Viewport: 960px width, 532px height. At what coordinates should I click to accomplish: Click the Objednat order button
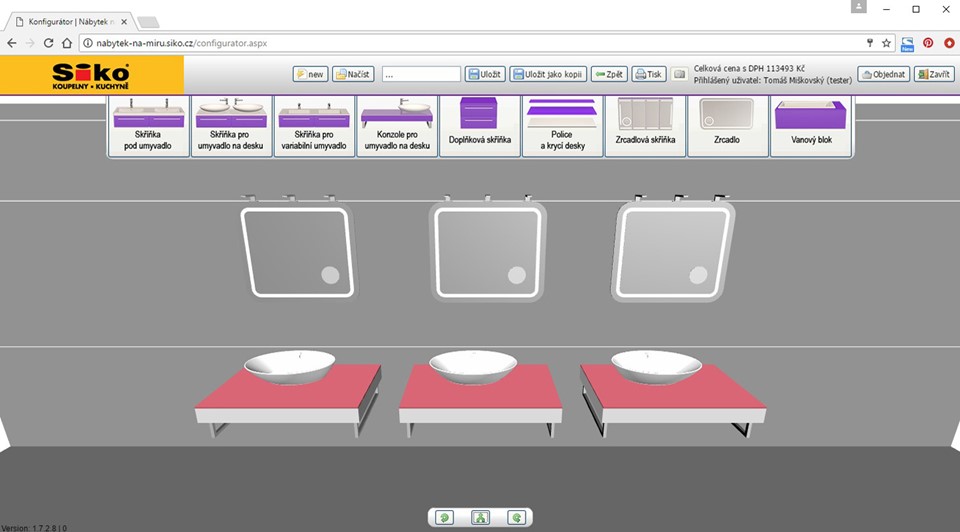pos(883,74)
